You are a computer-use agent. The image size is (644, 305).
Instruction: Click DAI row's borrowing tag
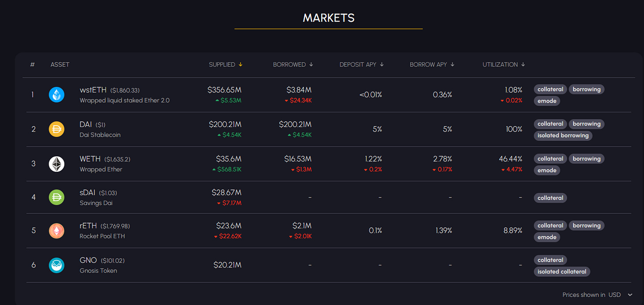pyautogui.click(x=586, y=124)
